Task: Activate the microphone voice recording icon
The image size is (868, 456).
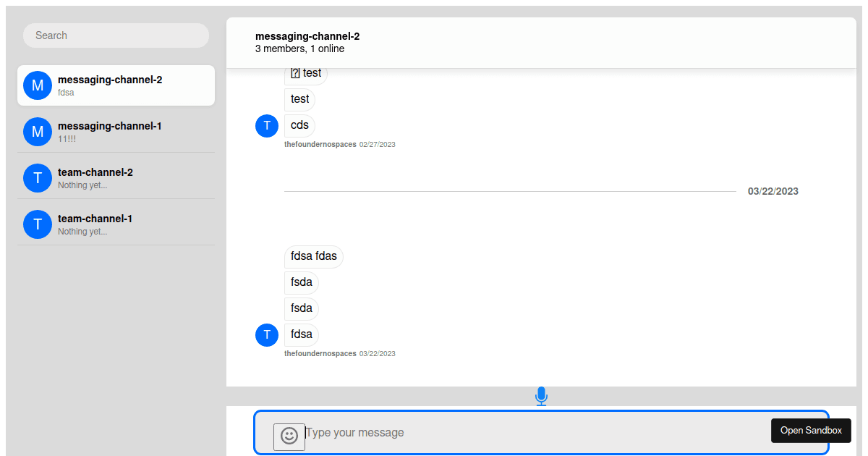Action: tap(540, 396)
